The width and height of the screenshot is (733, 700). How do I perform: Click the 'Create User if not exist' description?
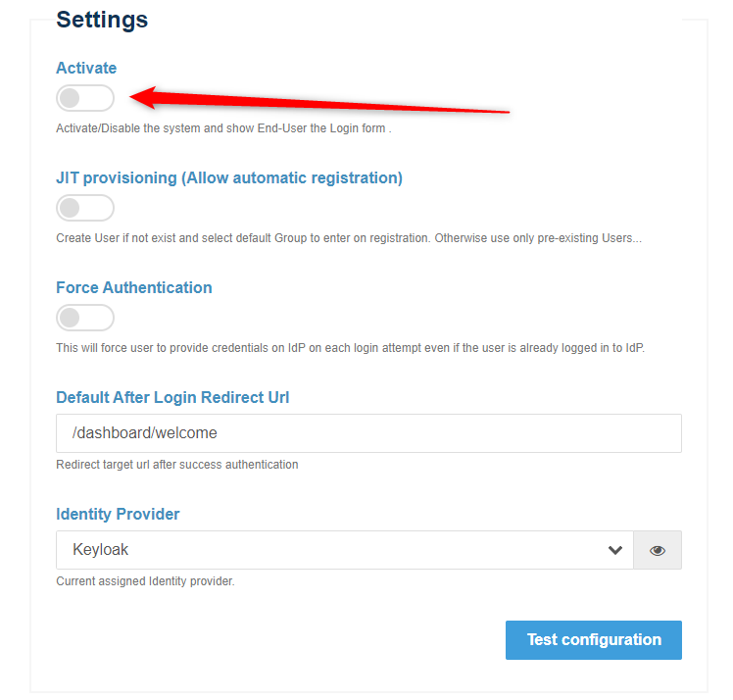[348, 238]
